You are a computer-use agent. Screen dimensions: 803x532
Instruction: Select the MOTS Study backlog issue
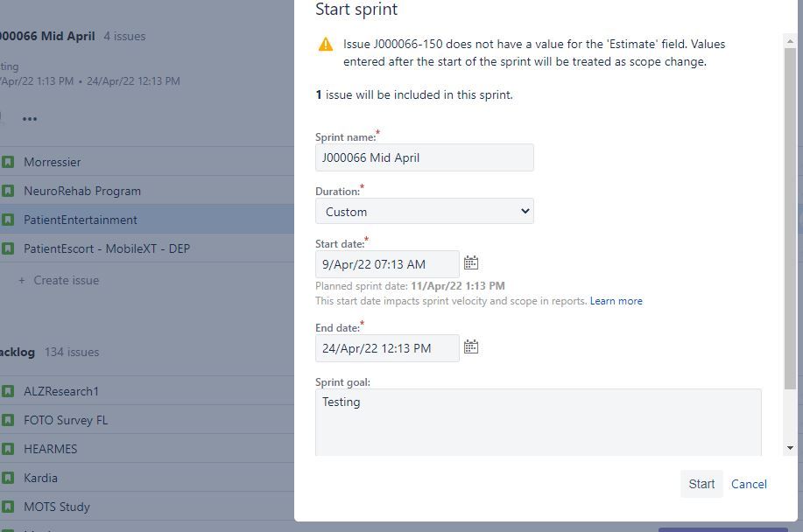(147, 507)
